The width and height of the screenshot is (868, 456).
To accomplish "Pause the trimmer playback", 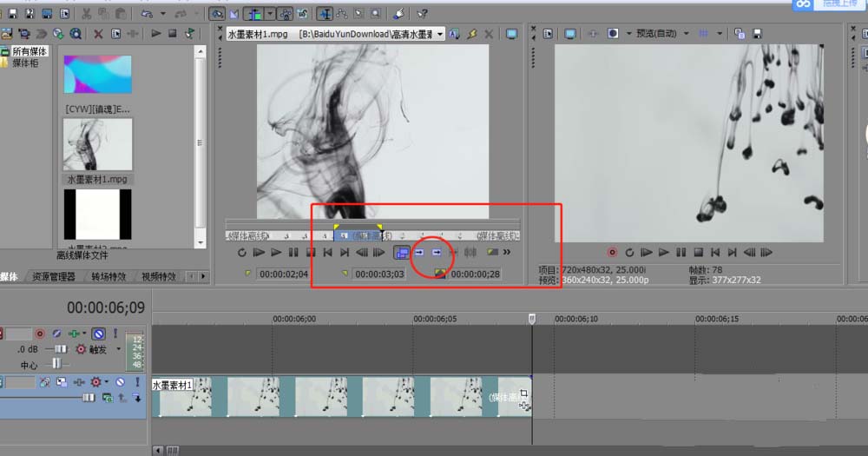I will (293, 253).
